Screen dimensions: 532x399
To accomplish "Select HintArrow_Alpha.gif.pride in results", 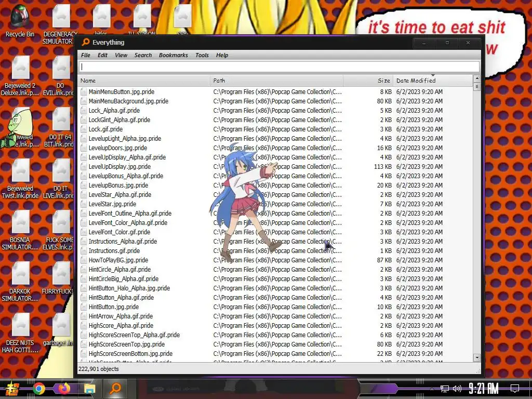I will tap(121, 316).
